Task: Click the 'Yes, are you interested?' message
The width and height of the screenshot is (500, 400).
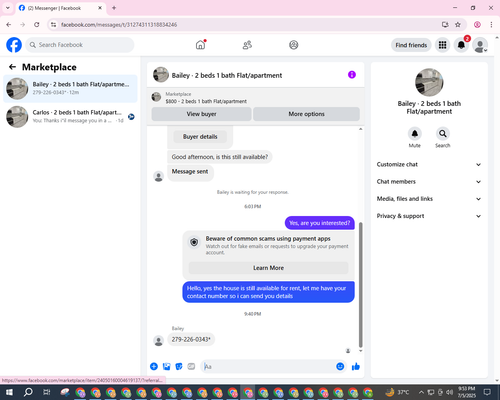Action: click(x=320, y=223)
